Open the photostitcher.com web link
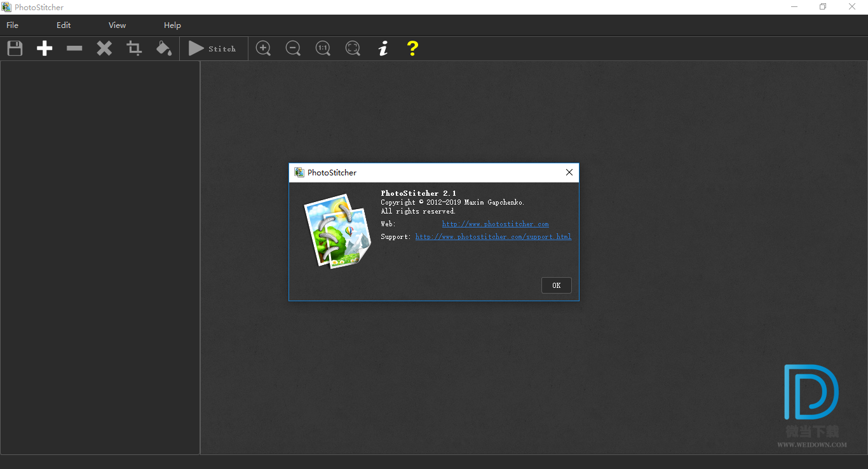The image size is (868, 469). pos(496,224)
